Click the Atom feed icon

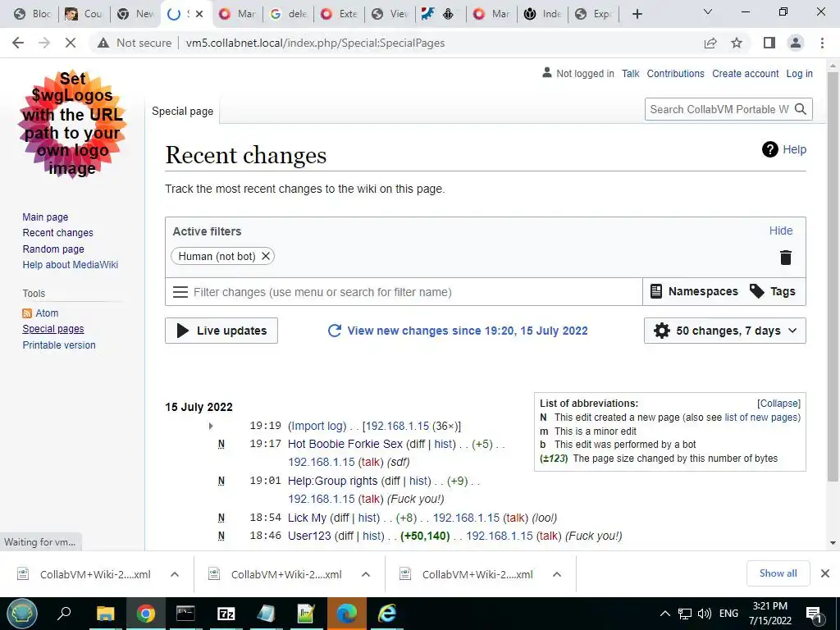(27, 313)
